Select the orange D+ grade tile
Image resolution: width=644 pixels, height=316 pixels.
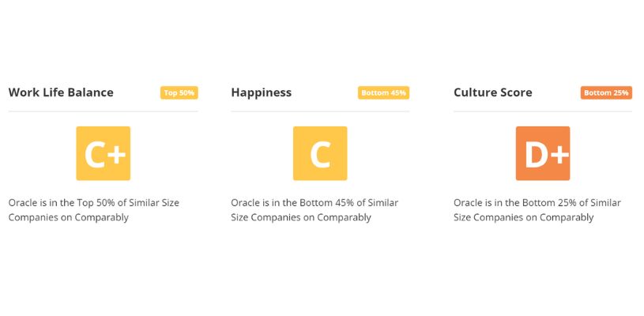(543, 153)
